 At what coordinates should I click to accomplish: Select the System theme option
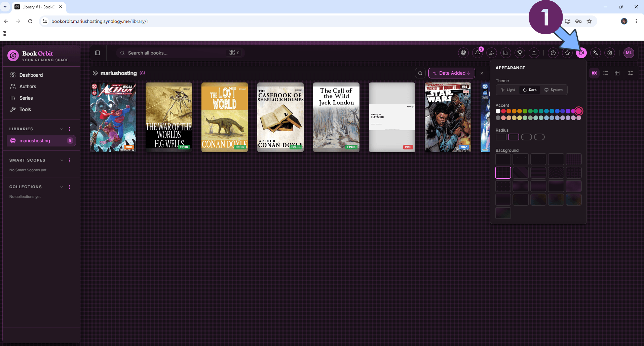[554, 90]
